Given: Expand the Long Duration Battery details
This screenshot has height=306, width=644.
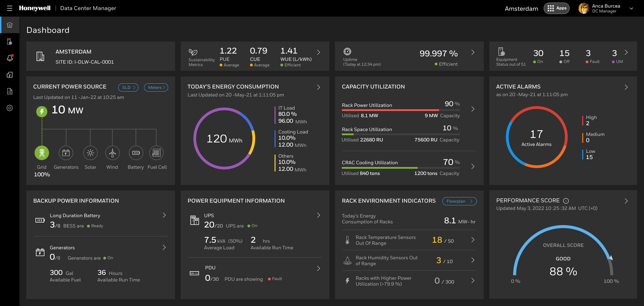Looking at the screenshot, I should (x=164, y=215).
